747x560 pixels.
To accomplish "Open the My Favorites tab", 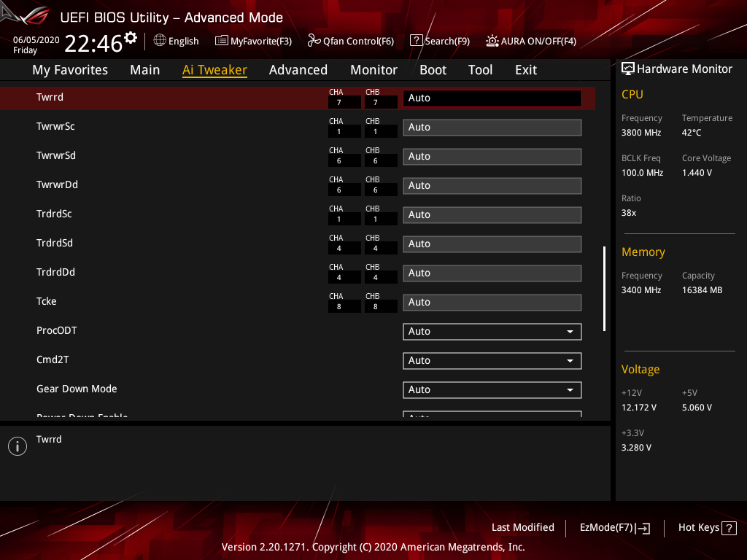I will point(70,70).
